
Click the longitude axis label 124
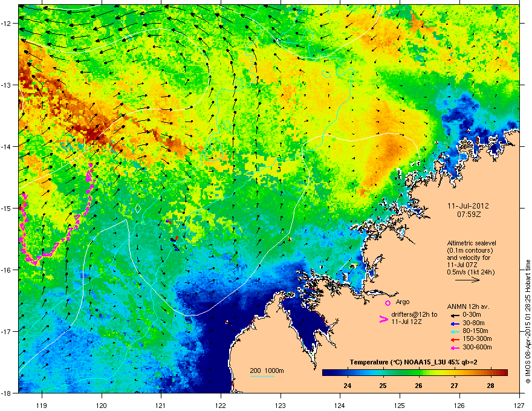pyautogui.click(x=340, y=405)
